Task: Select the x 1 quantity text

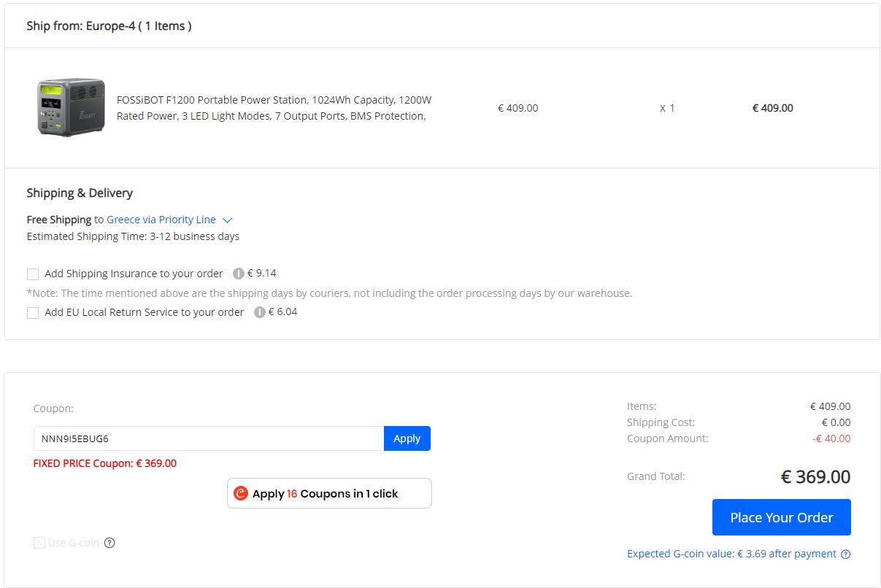Action: click(x=667, y=108)
